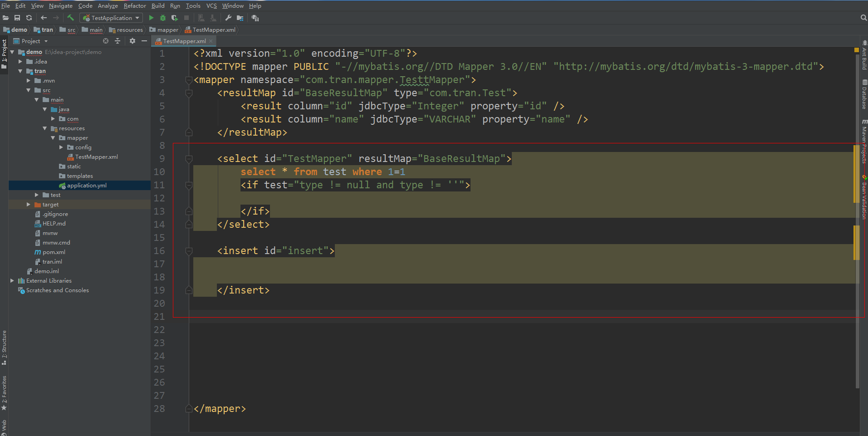Toggle the Maven Projects tool window button
Screen dimensions: 868x436
pyautogui.click(x=864, y=141)
